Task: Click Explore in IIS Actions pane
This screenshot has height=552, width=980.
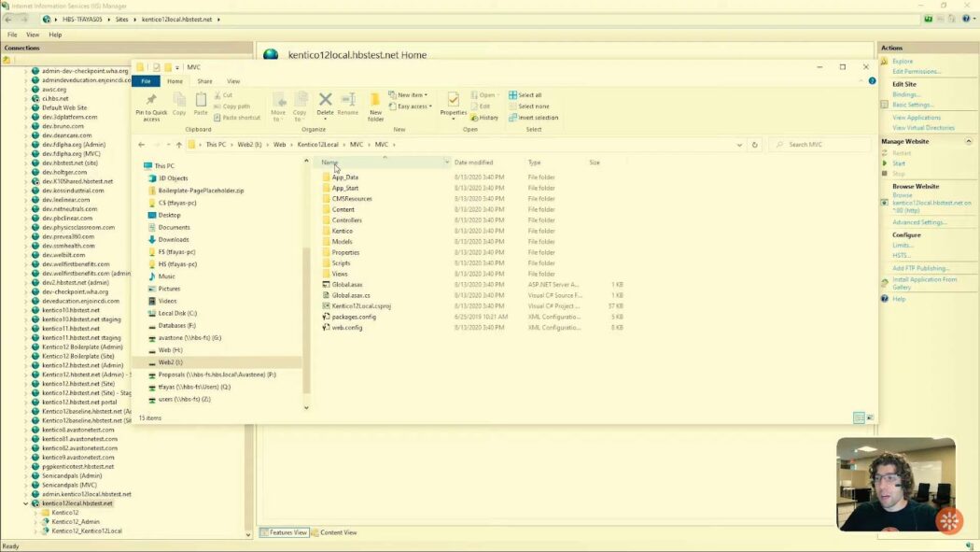Action: tap(903, 62)
